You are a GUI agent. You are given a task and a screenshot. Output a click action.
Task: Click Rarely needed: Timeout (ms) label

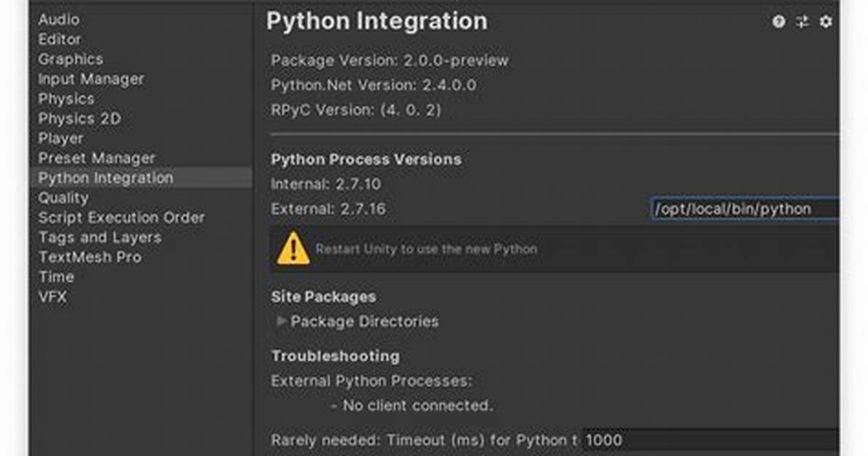click(424, 441)
